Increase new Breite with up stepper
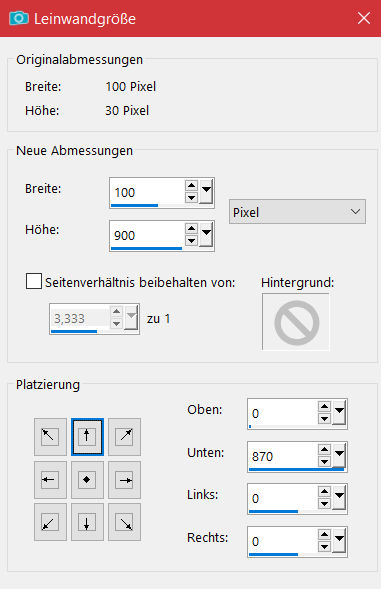The height and width of the screenshot is (589, 381). pyautogui.click(x=192, y=186)
